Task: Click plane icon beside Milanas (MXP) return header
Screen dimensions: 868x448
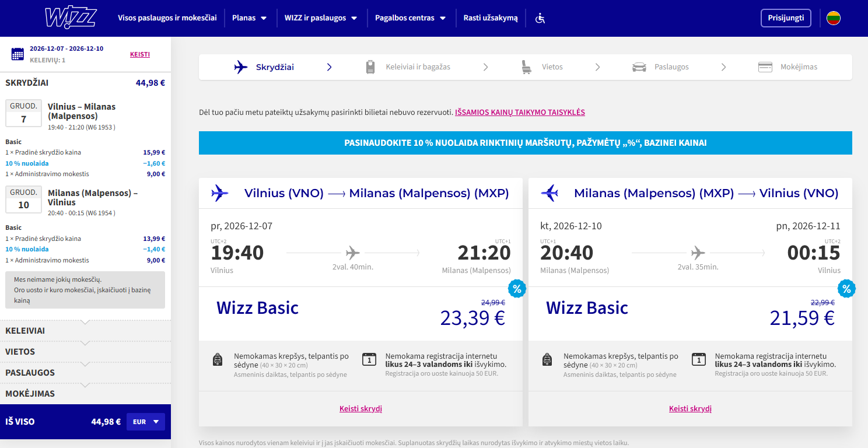Action: (x=549, y=193)
